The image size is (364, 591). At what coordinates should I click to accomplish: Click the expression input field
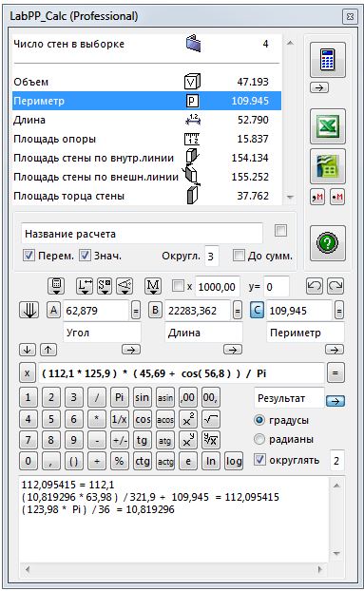click(182, 373)
